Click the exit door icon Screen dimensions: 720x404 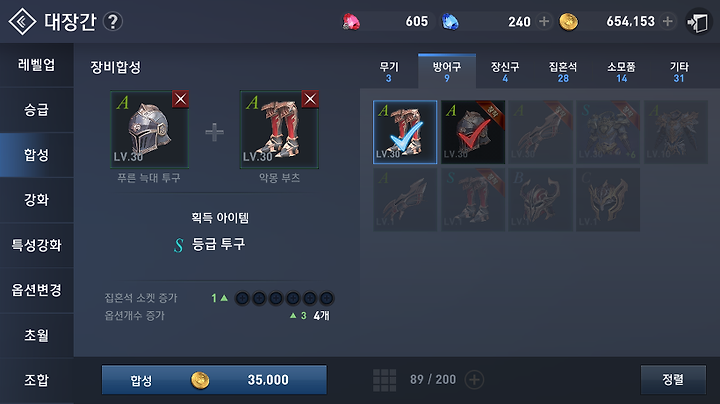pyautogui.click(x=698, y=22)
